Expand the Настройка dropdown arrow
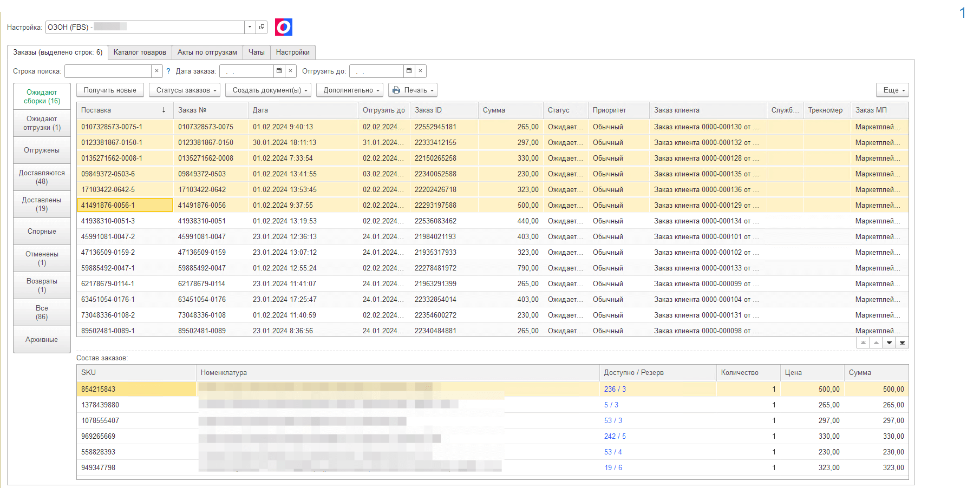The height and width of the screenshot is (488, 980). 250,27
